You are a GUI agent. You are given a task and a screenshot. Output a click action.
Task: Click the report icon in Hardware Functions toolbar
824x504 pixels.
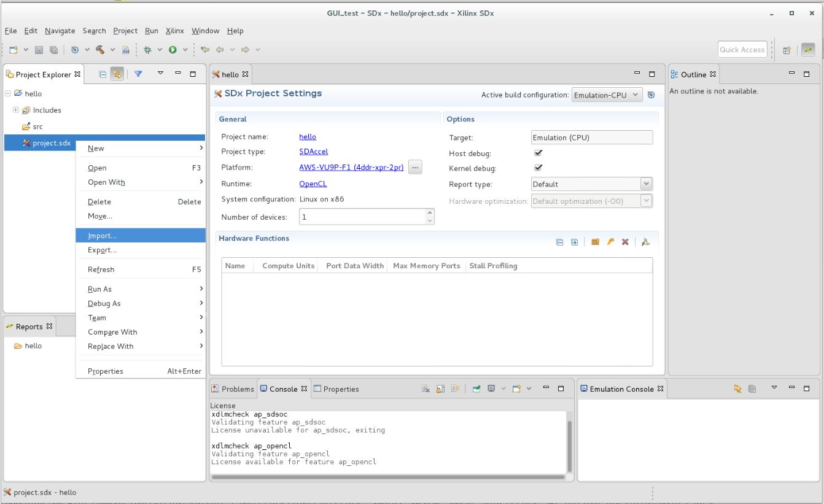click(645, 242)
